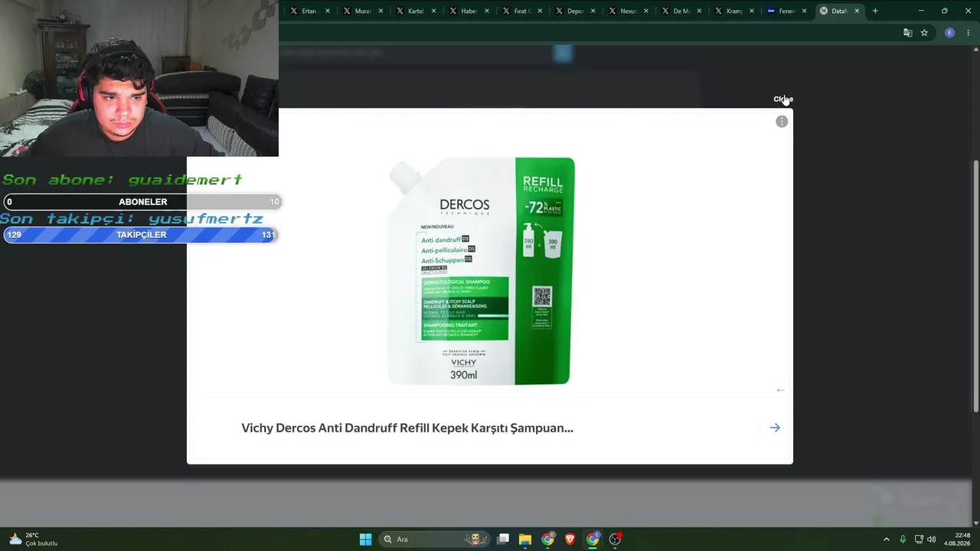Click the "ABONELER" subscriber goal bar
This screenshot has height=551, width=980.
point(142,202)
